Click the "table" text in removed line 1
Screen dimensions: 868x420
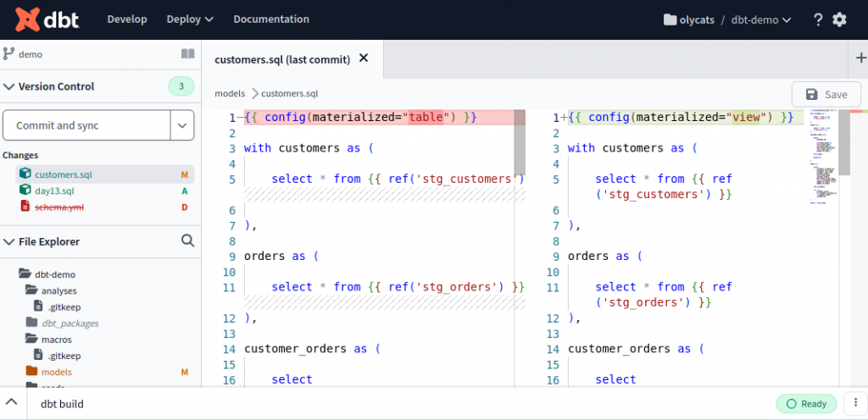(x=426, y=117)
